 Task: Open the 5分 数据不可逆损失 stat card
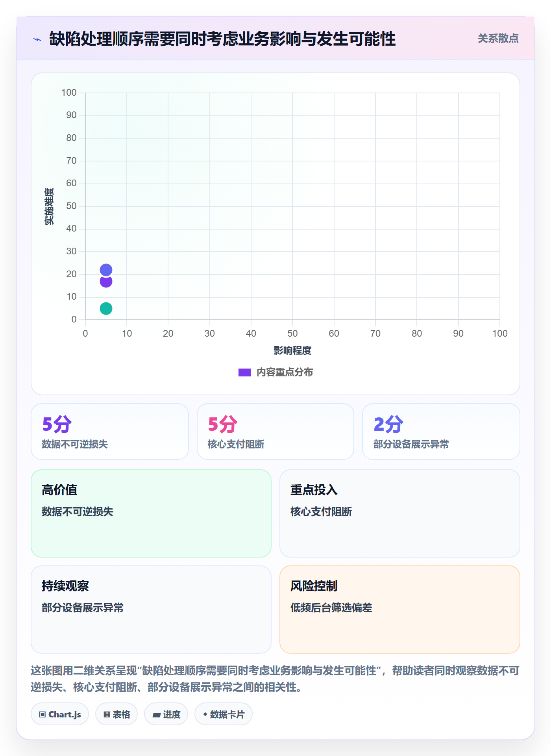pos(110,432)
